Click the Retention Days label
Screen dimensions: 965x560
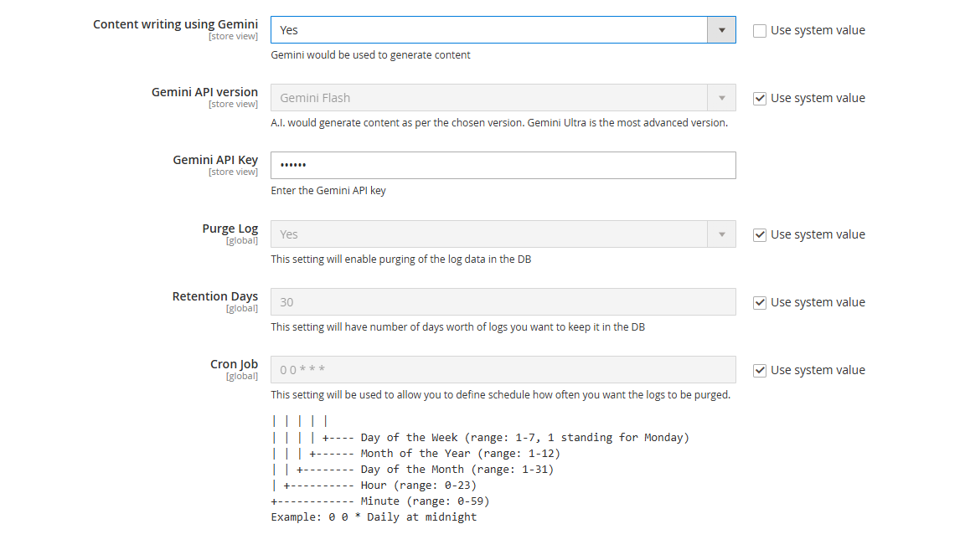pyautogui.click(x=214, y=296)
